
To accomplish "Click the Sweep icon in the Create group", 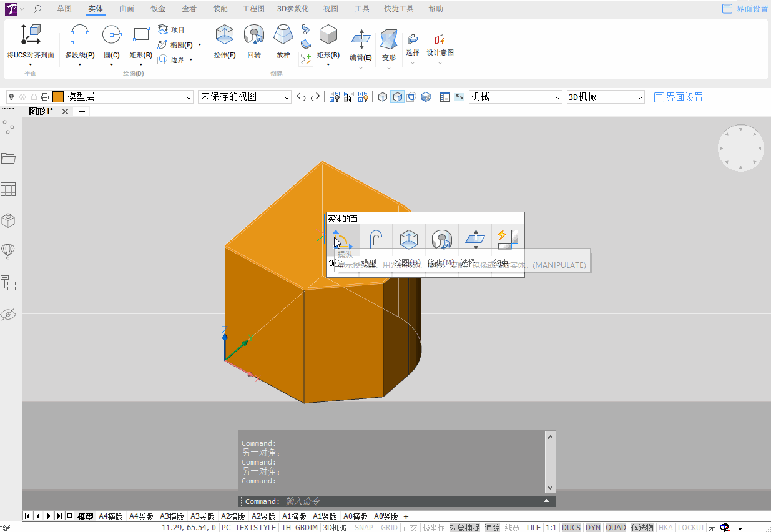I will click(x=305, y=29).
